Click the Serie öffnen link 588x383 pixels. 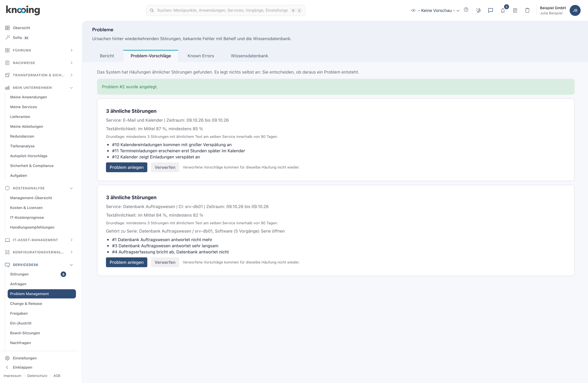click(273, 231)
